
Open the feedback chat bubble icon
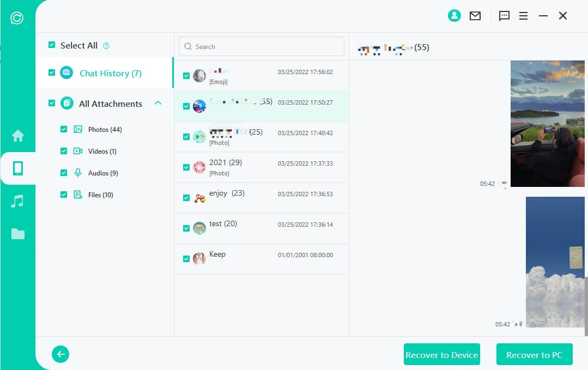click(x=504, y=16)
